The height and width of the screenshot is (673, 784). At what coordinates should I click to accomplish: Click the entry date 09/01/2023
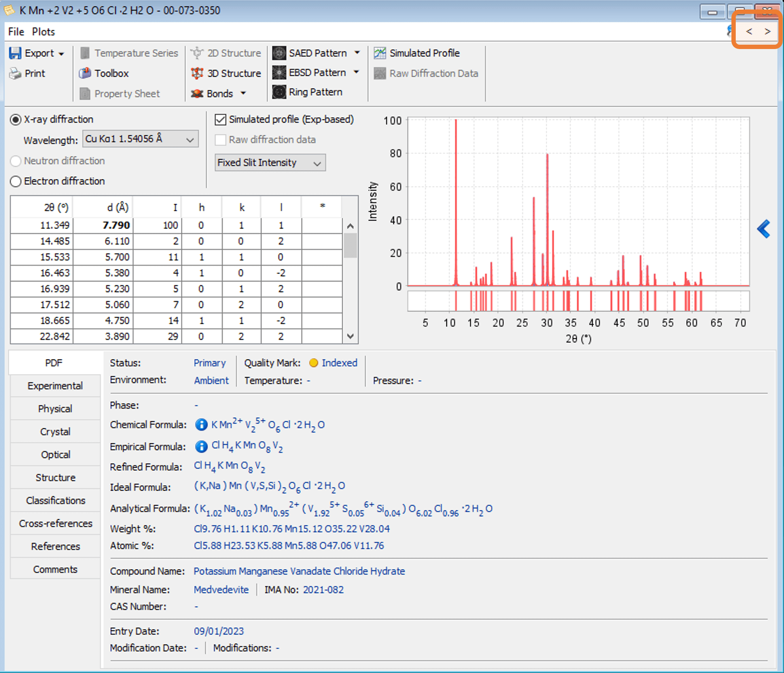pos(219,631)
